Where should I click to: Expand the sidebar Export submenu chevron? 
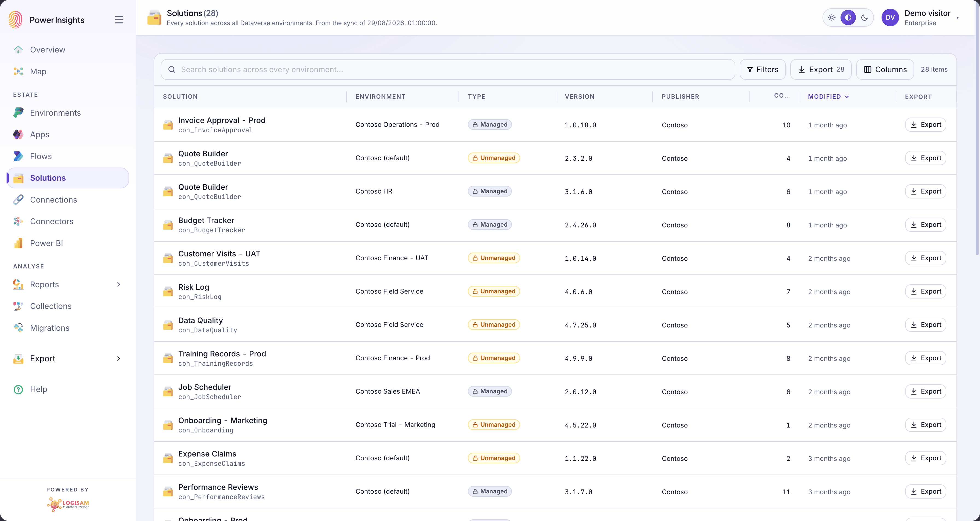pos(118,359)
